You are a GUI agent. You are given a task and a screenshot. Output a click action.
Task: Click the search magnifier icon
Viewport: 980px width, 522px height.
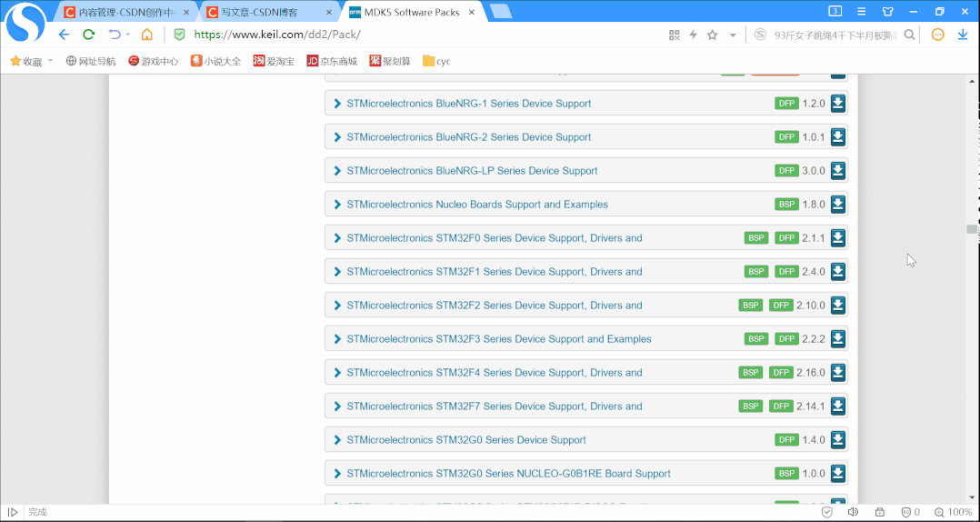(x=910, y=35)
